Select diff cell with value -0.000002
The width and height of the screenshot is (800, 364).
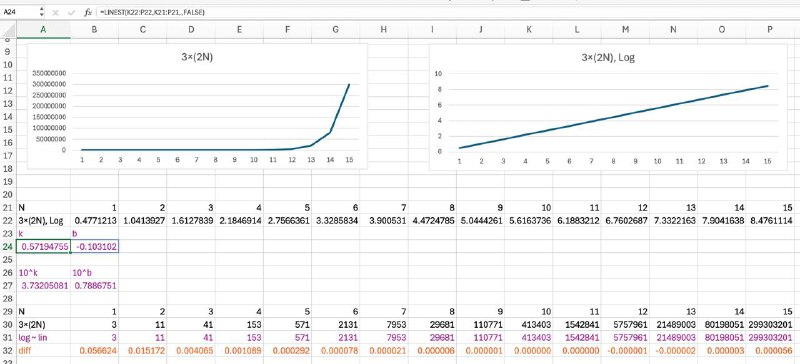673,350
